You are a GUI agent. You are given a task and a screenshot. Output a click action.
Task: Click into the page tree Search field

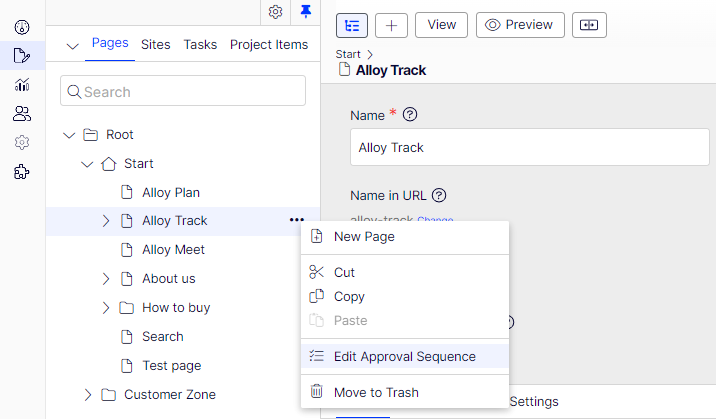point(192,92)
